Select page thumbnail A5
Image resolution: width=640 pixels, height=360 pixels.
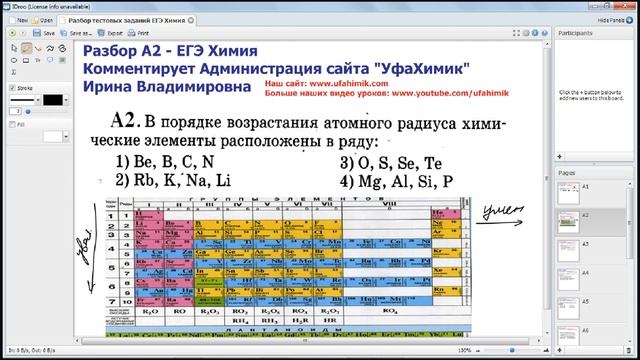pyautogui.click(x=568, y=309)
